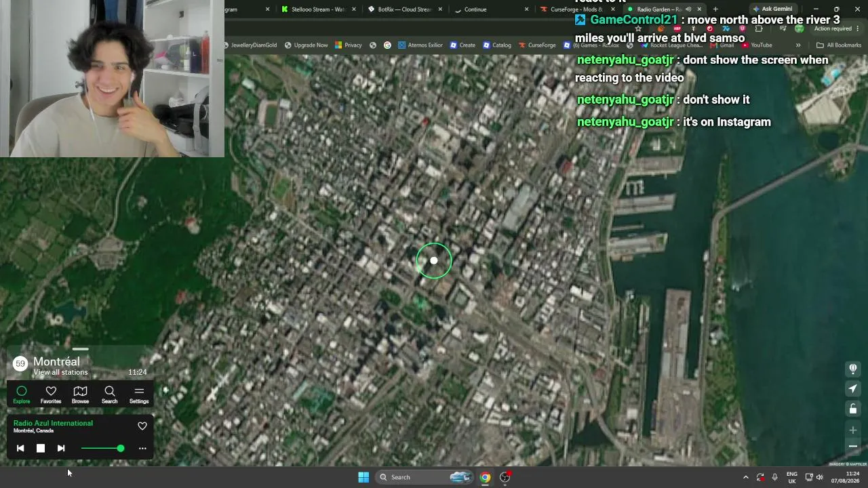Open Radio Garden Settings
Image resolution: width=868 pixels, height=488 pixels.
(139, 394)
